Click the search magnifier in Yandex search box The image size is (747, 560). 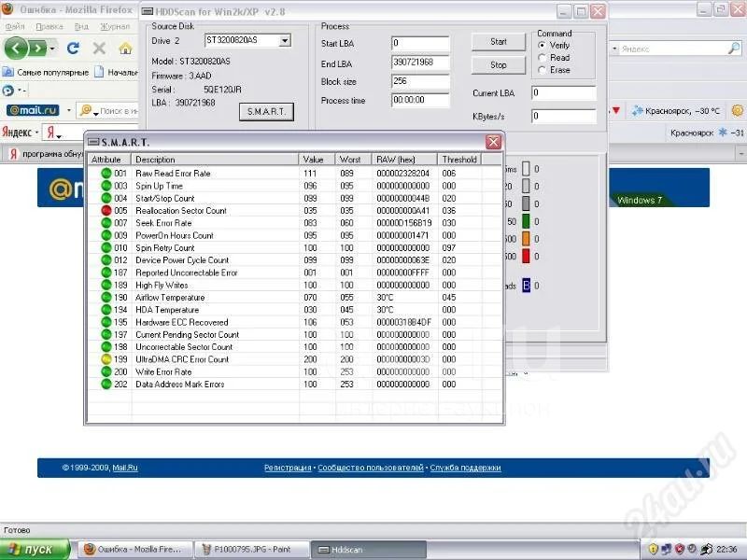click(x=734, y=49)
